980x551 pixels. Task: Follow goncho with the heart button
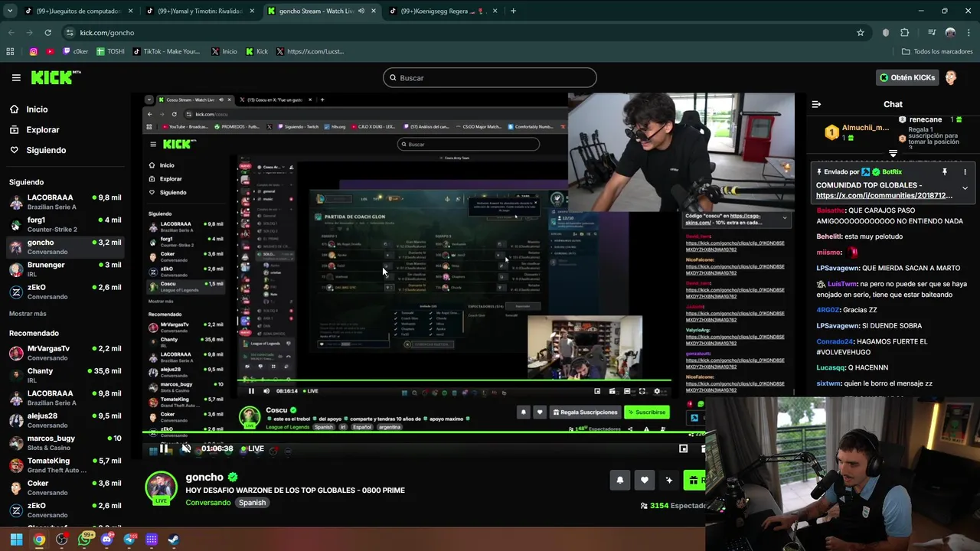coord(645,480)
